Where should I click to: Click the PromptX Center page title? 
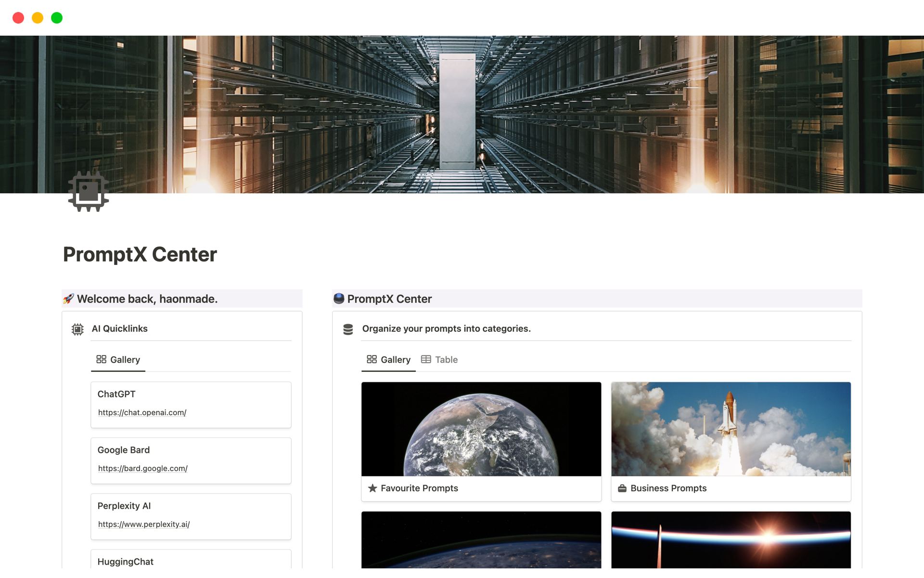pos(140,254)
